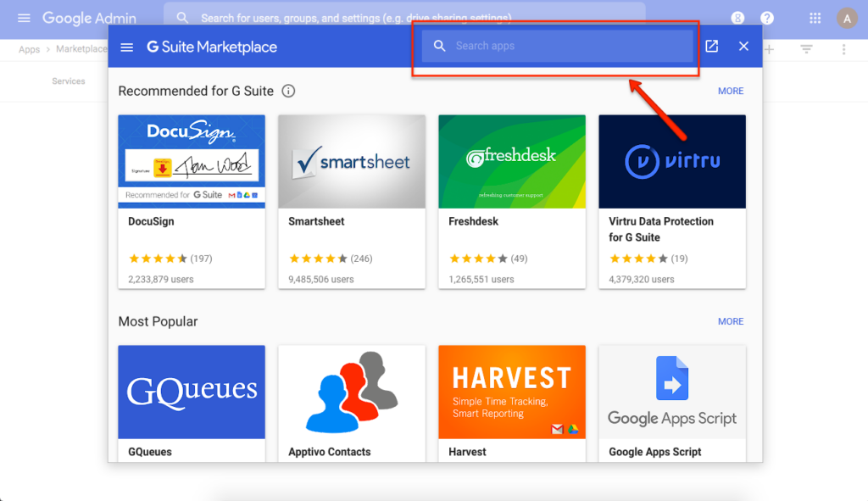View MORE recommended G Suite apps
Viewport: 868px width, 501px height.
pyautogui.click(x=731, y=91)
